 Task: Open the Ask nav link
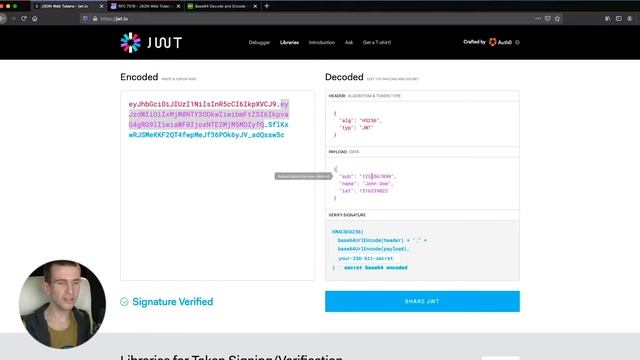tap(349, 42)
